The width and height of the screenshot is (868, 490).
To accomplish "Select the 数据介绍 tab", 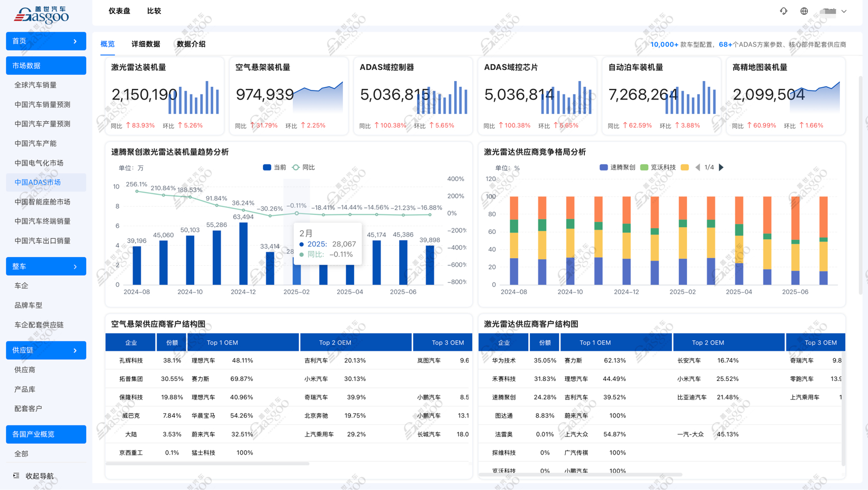I will click(191, 44).
